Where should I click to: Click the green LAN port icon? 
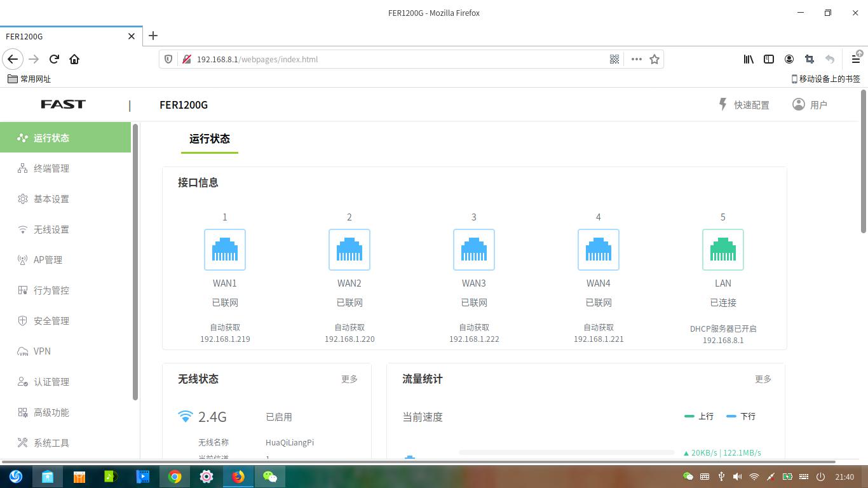pyautogui.click(x=722, y=250)
